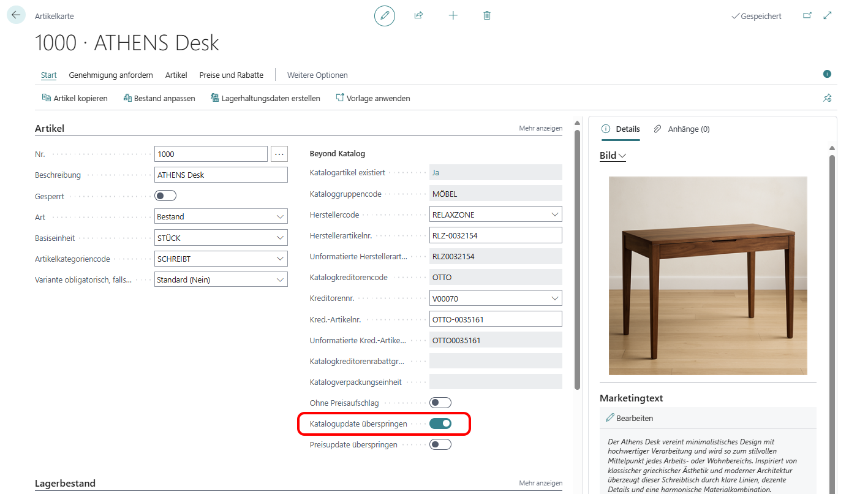Open the Basiseinheit dropdown

pyautogui.click(x=281, y=238)
